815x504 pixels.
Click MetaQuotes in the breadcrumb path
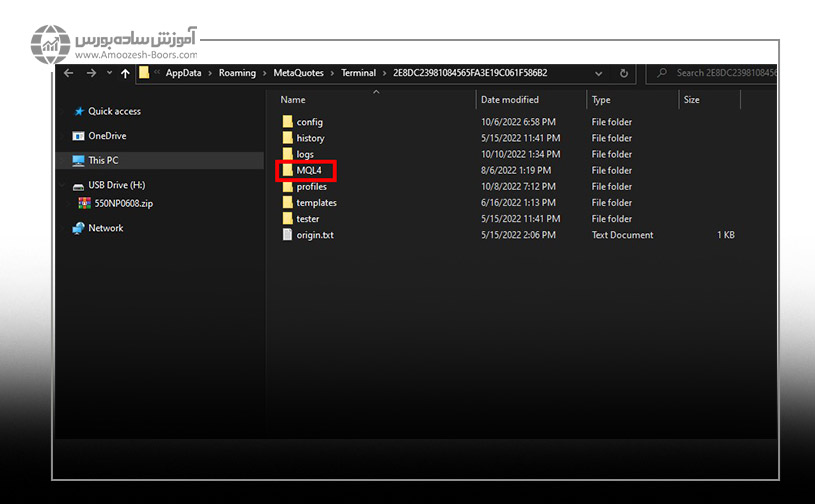coord(297,73)
